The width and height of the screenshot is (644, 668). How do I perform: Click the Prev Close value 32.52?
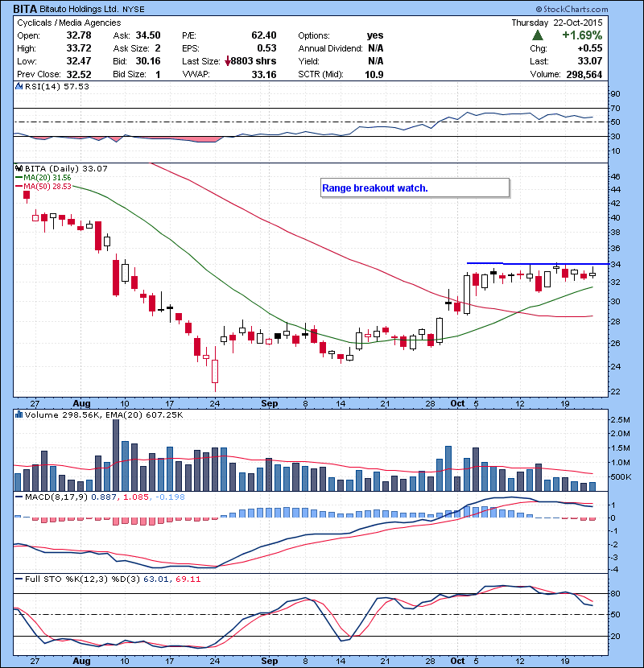[x=79, y=75]
